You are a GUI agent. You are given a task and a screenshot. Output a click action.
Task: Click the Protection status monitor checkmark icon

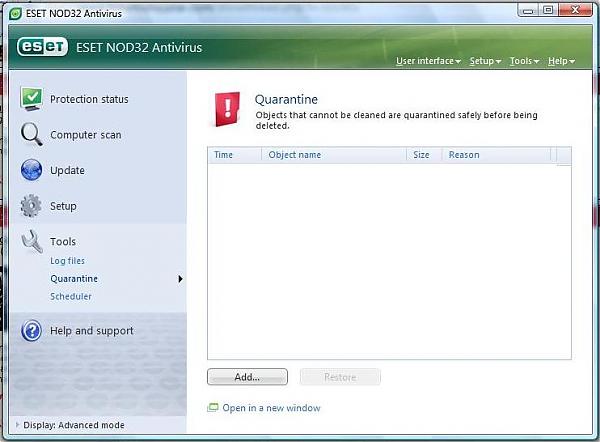31,99
